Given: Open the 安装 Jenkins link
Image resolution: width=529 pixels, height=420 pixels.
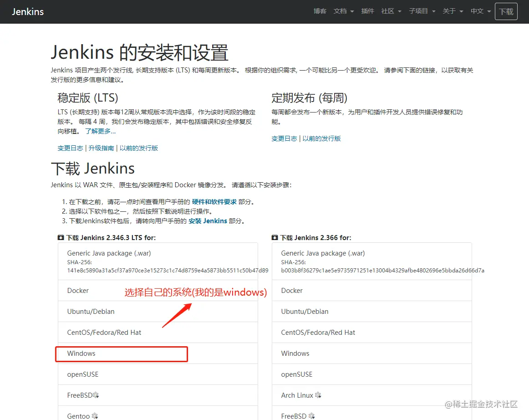Looking at the screenshot, I should click(x=208, y=221).
